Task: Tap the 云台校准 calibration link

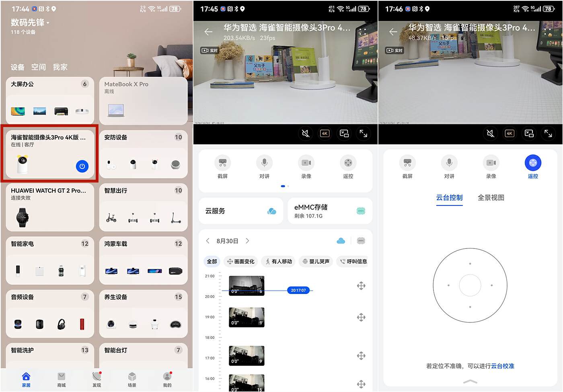Action: pos(503,366)
